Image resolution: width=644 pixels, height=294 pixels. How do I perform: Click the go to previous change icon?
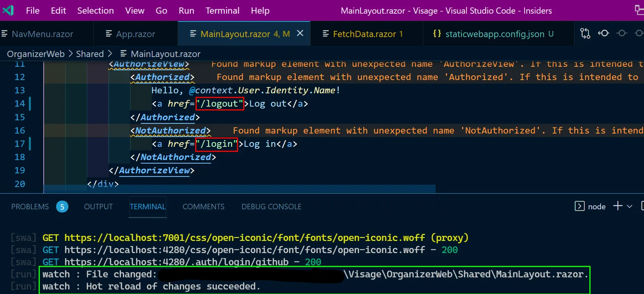point(603,34)
